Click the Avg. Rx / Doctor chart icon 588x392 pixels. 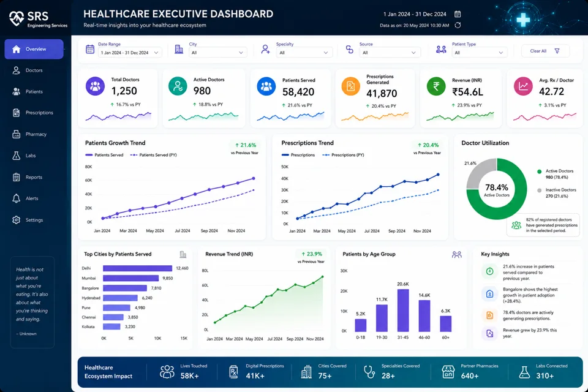pos(523,86)
